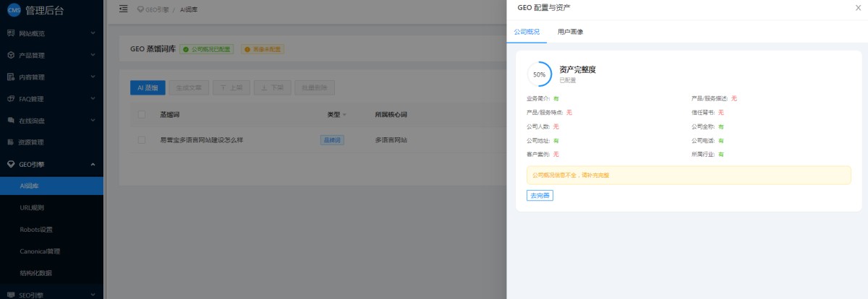The height and width of the screenshot is (299, 868).
Task: Click the CMS logo icon
Action: (x=14, y=9)
